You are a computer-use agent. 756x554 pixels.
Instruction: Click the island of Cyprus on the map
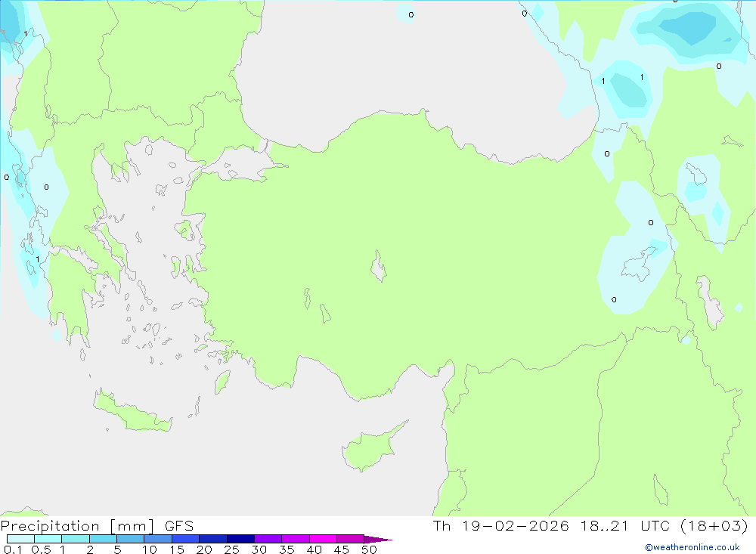[x=370, y=450]
